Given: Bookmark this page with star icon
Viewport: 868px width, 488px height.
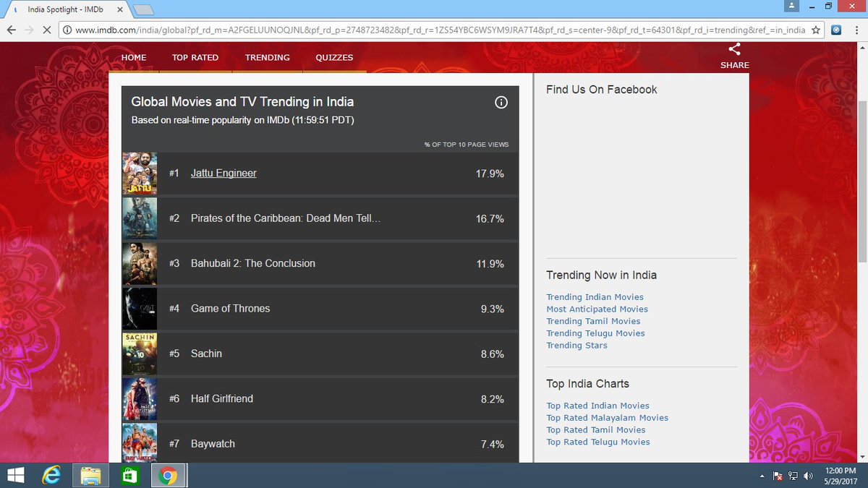Looking at the screenshot, I should [816, 30].
